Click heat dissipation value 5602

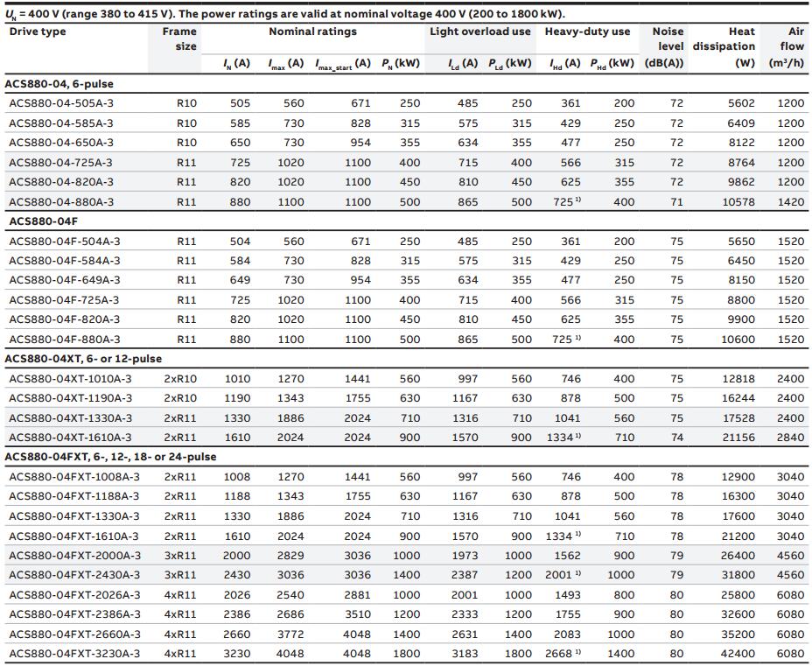tap(741, 103)
